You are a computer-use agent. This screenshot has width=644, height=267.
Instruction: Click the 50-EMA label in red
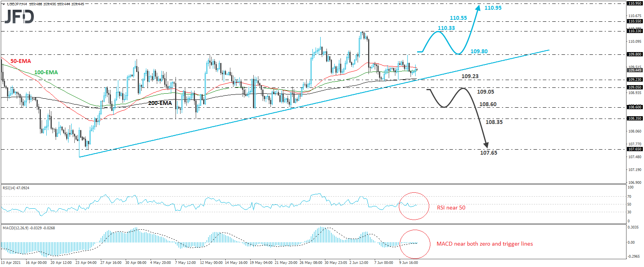[x=21, y=61]
